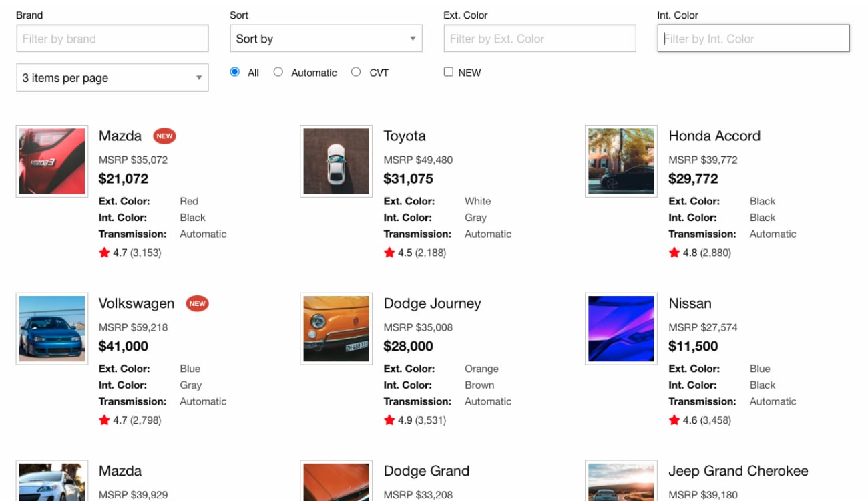Viewport: 868px width, 501px height.
Task: Click the Dodge Grand title
Action: tap(427, 471)
